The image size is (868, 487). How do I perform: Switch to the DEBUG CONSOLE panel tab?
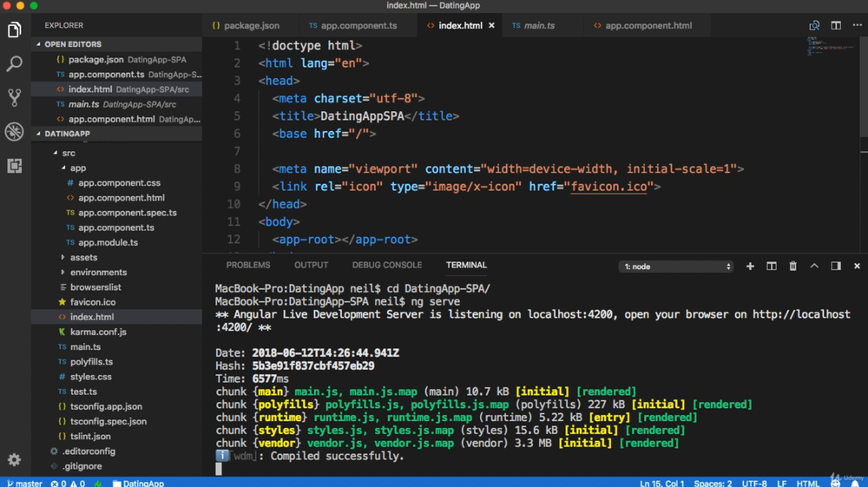point(386,265)
